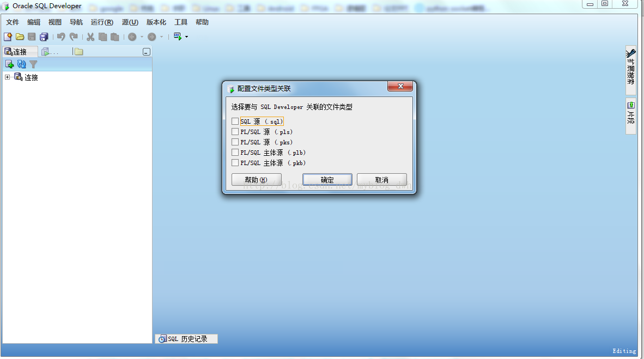Refresh connections with blue arrows icon
644x359 pixels.
[21, 64]
